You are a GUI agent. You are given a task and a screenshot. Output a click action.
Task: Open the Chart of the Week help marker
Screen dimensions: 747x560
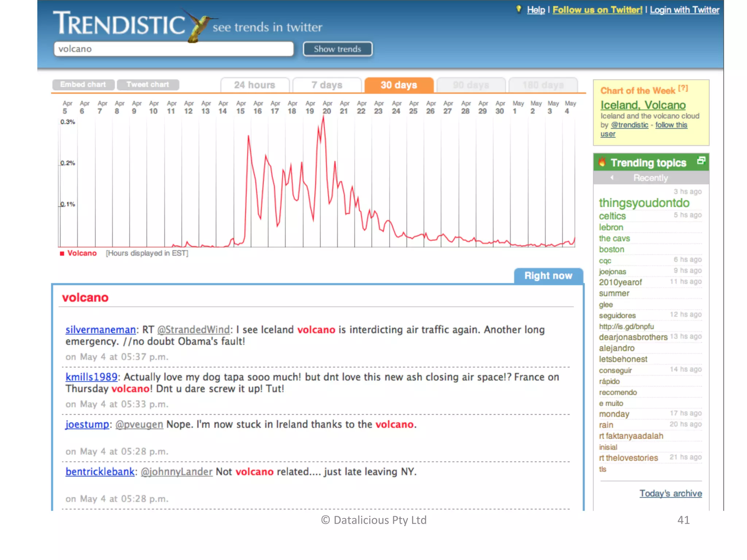(683, 88)
